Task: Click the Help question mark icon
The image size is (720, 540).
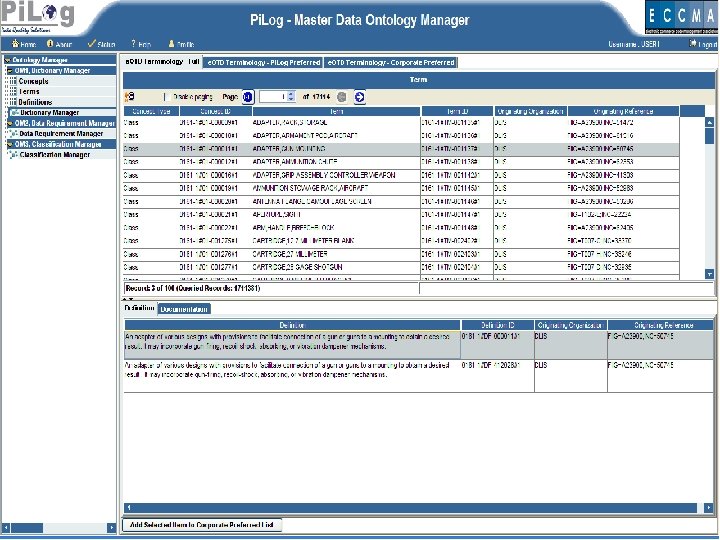Action: pos(133,44)
